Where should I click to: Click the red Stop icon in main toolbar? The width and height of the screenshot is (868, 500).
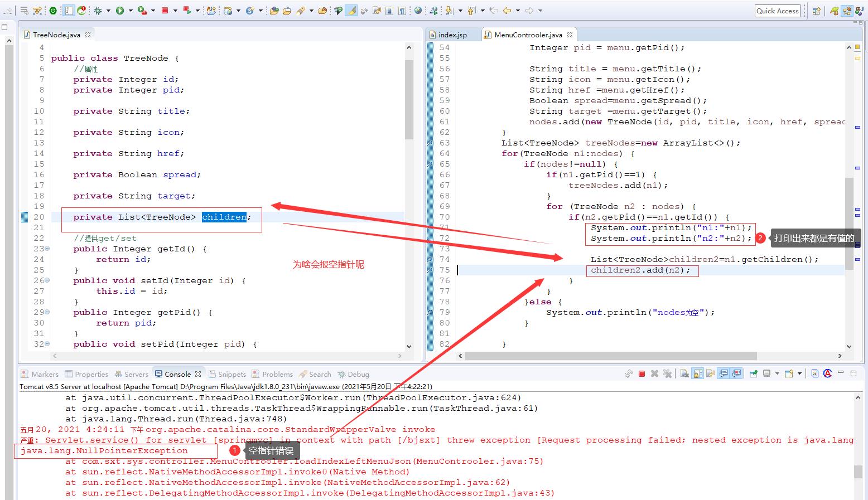point(165,10)
